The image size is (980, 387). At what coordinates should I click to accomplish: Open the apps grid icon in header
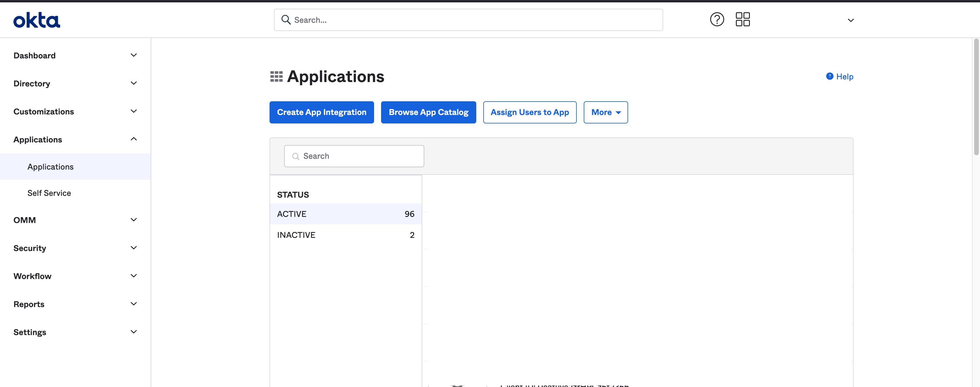[743, 19]
